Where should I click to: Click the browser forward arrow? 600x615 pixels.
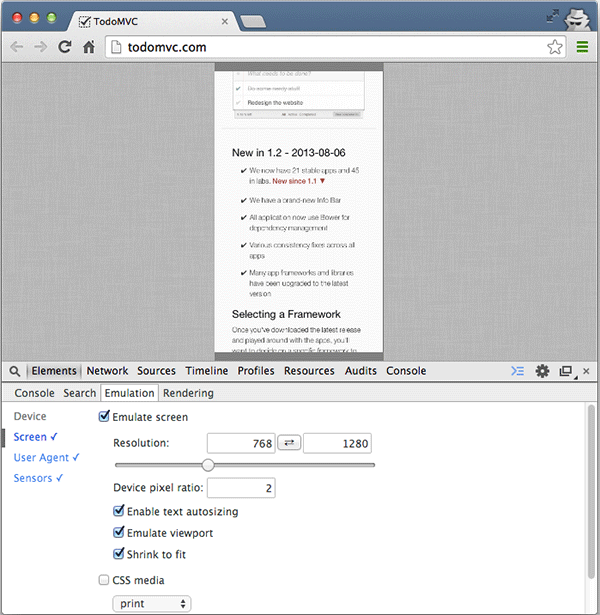[x=40, y=47]
